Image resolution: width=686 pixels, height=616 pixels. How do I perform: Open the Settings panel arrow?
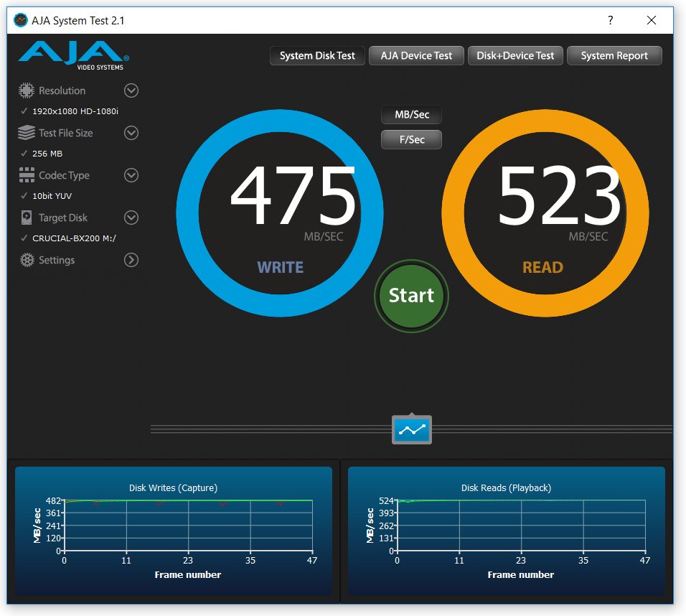tap(131, 260)
